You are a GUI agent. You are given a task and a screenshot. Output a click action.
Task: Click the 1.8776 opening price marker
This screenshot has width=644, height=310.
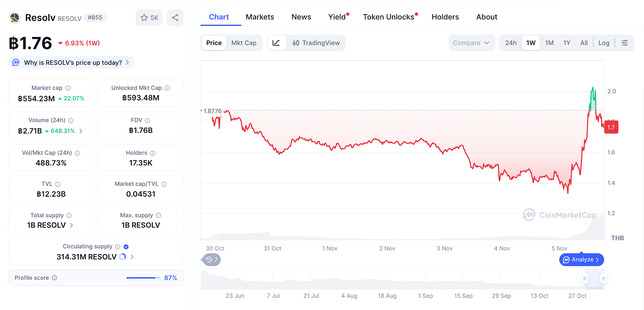tap(213, 111)
